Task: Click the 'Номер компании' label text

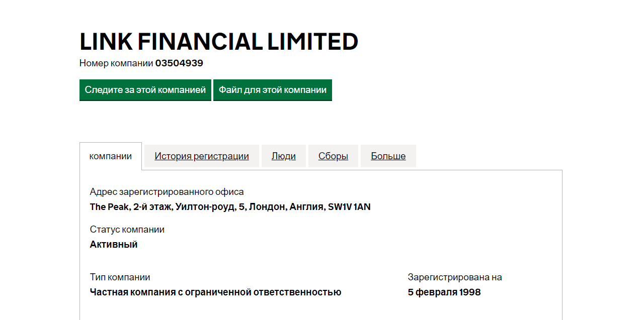Action: tap(116, 63)
